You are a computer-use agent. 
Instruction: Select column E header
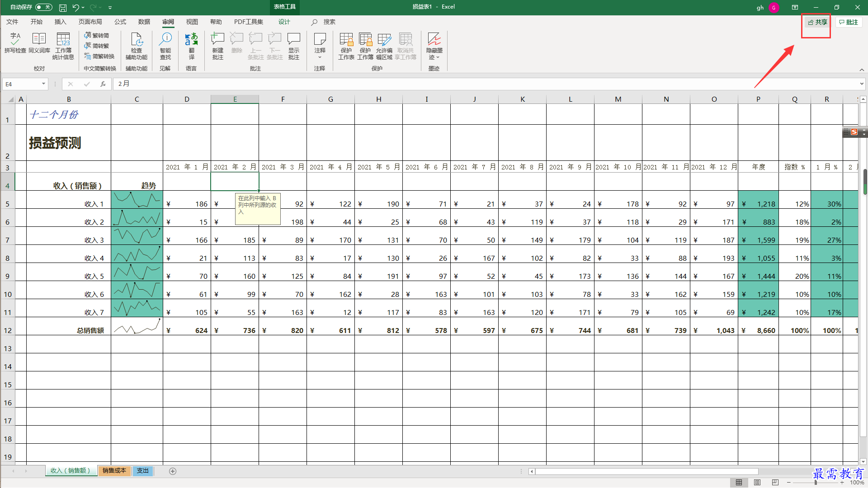pyautogui.click(x=235, y=99)
